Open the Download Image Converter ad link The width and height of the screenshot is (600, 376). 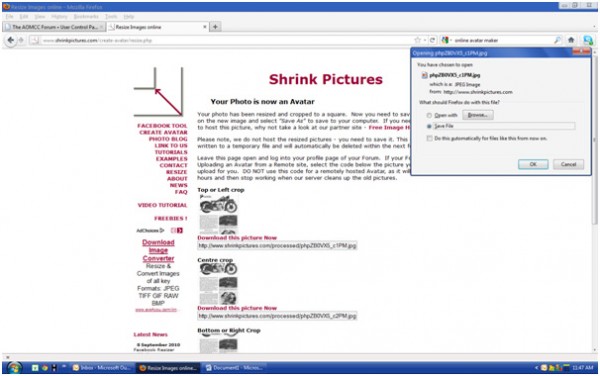158,250
